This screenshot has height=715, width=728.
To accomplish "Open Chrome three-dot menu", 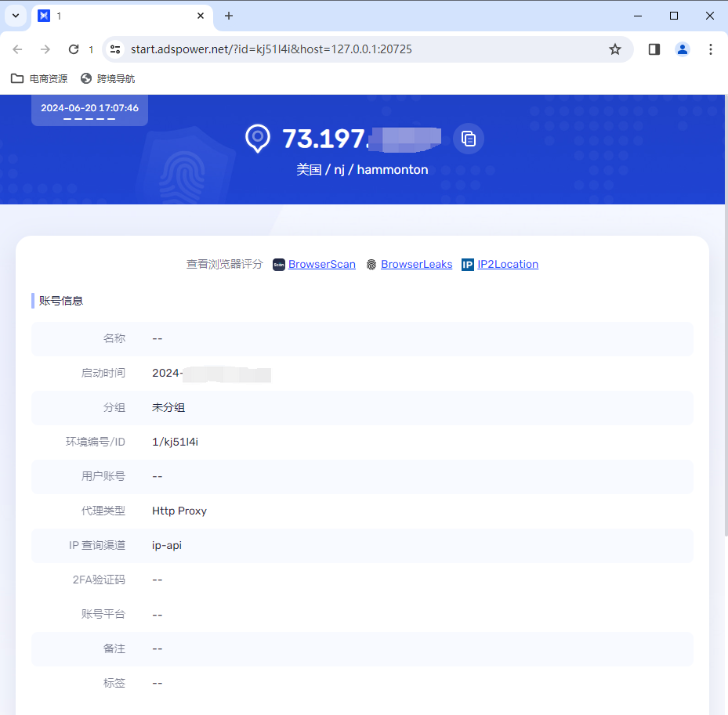I will tap(710, 49).
